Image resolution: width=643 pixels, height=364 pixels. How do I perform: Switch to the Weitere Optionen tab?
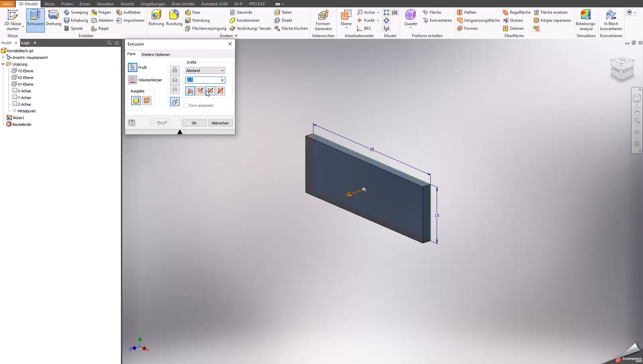click(155, 54)
